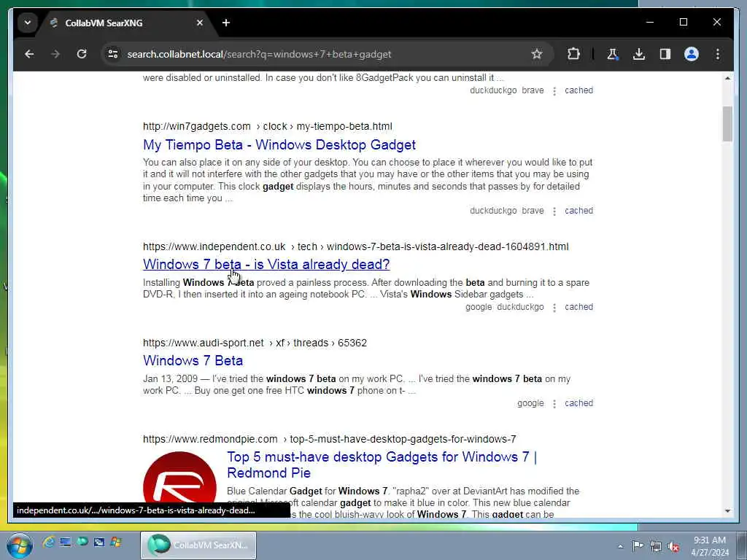Expand more options for My Tiempo Beta result

coord(554,211)
